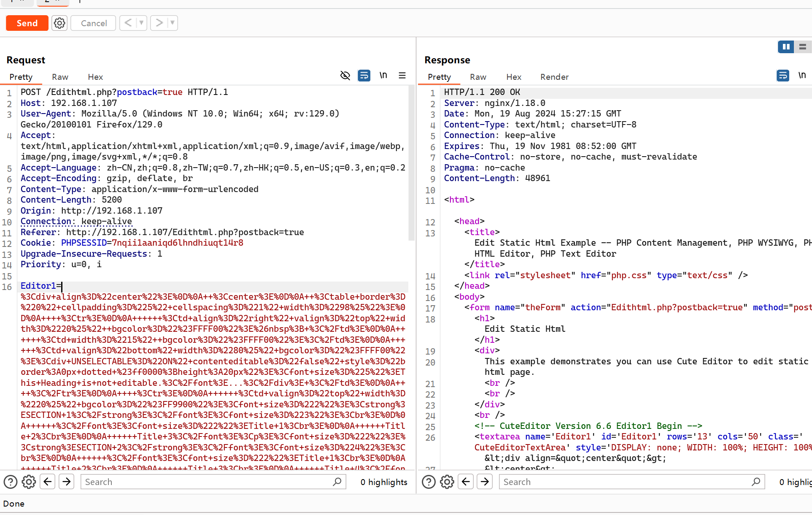Click '0 highlights' label under Request
This screenshot has width=812, height=515.
384,482
